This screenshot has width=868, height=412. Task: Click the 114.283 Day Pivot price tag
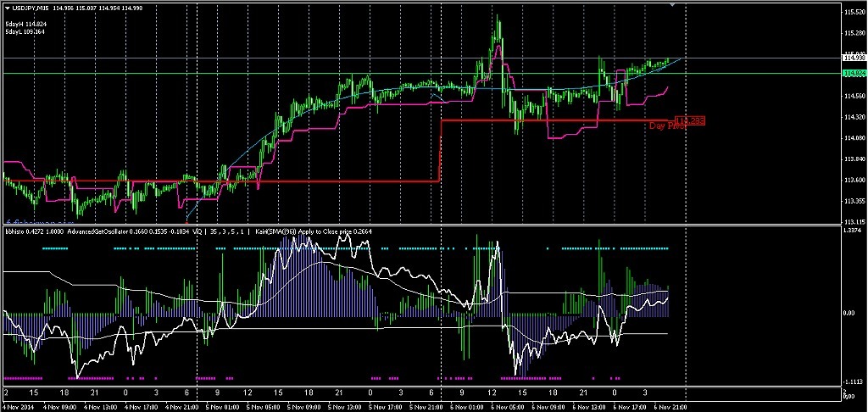pyautogui.click(x=690, y=120)
